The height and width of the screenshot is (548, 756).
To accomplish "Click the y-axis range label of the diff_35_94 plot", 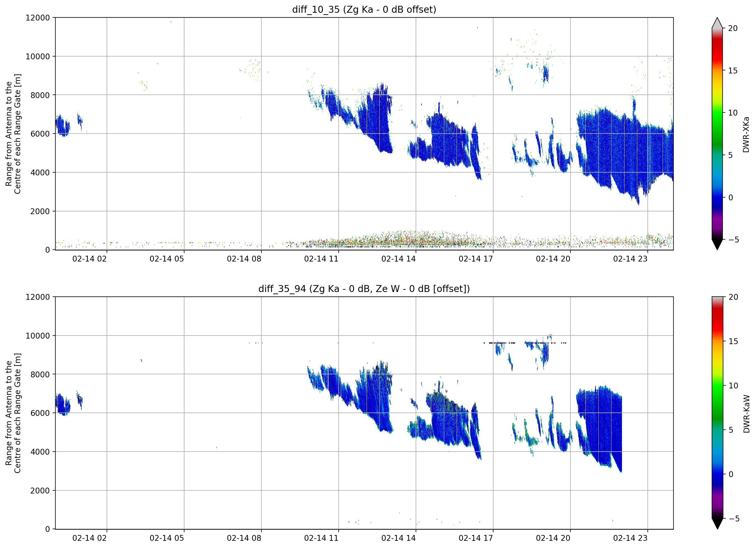I will pos(13,413).
